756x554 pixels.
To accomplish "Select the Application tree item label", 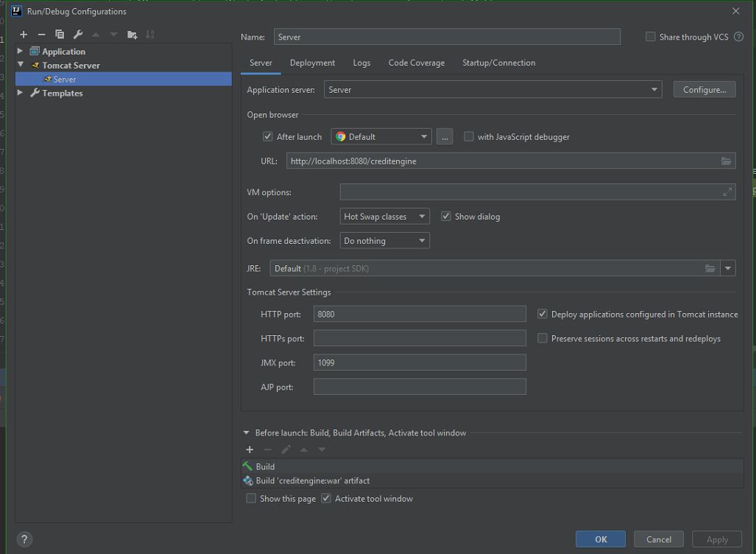I will click(63, 52).
